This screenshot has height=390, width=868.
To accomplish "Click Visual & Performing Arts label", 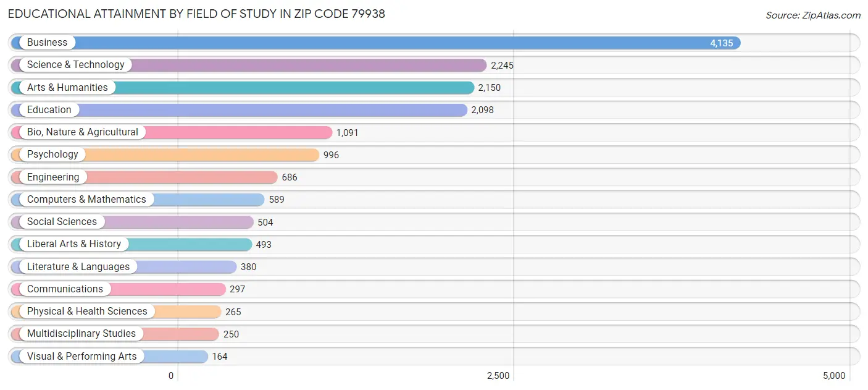I will (82, 357).
